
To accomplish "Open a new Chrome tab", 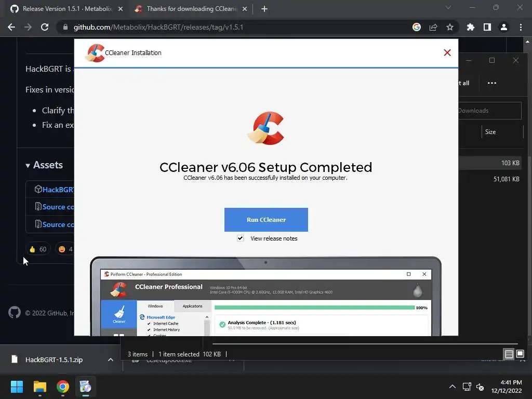I will coord(264,9).
